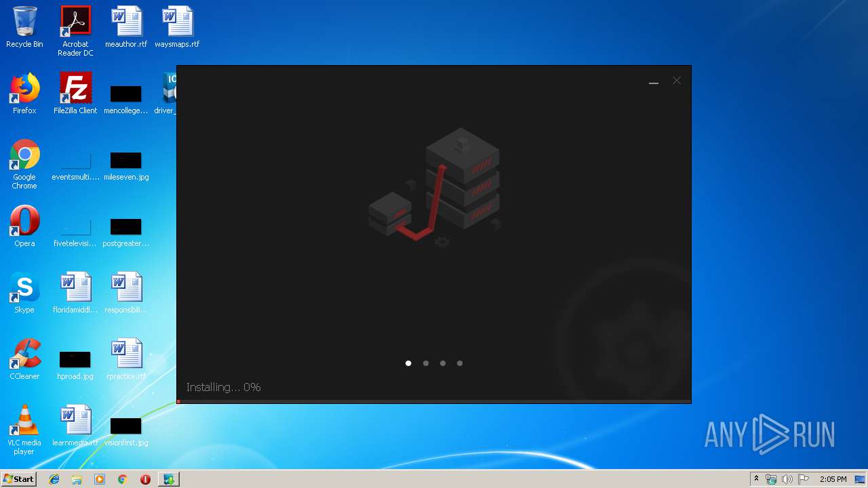
Task: Launch Skype from desktop
Action: (24, 293)
